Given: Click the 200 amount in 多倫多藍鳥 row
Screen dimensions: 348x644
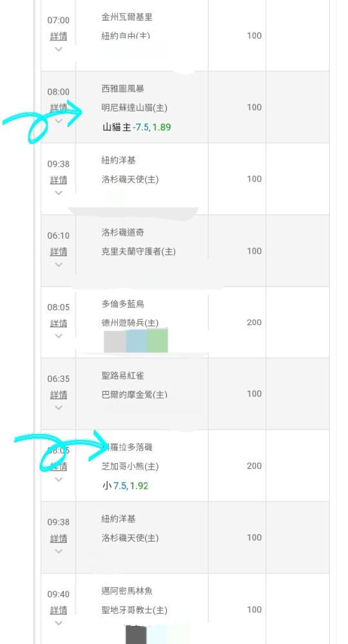Looking at the screenshot, I should point(255,323).
